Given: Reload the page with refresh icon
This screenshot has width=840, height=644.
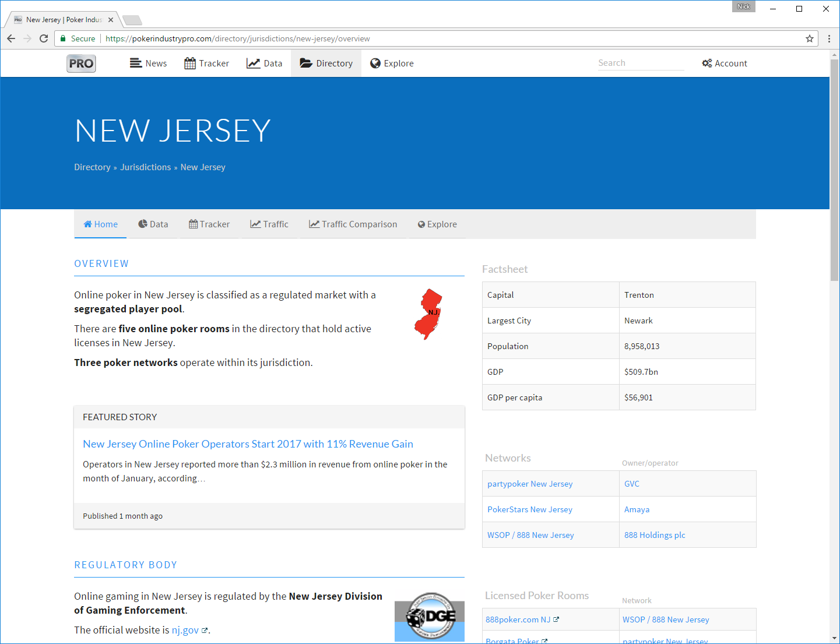Looking at the screenshot, I should (44, 38).
